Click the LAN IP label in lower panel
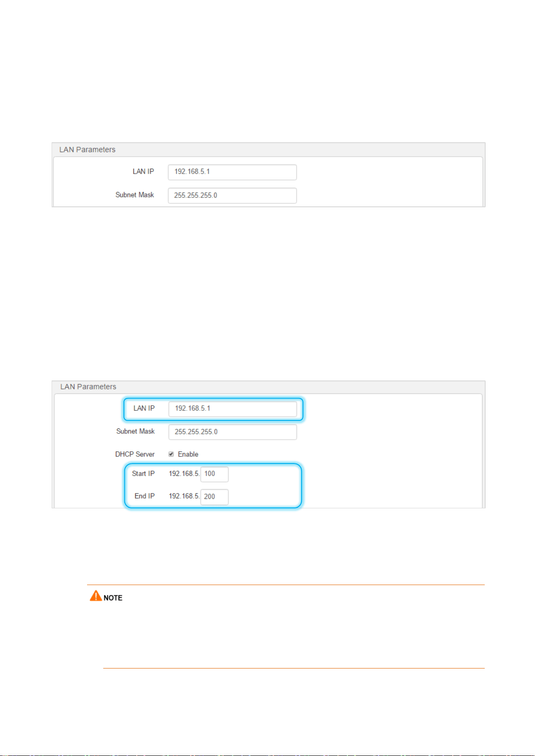 (144, 408)
